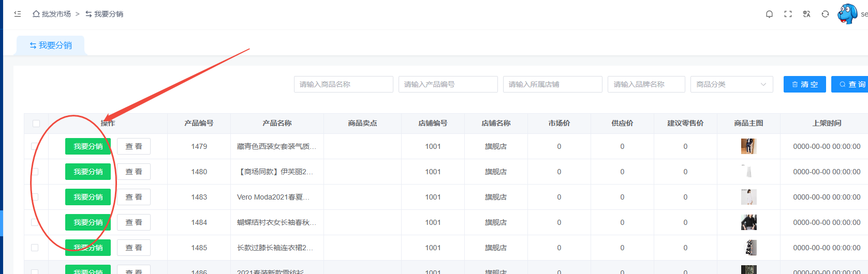Image resolution: width=868 pixels, height=274 pixels.
Task: Toggle fullscreen mode icon
Action: point(788,14)
